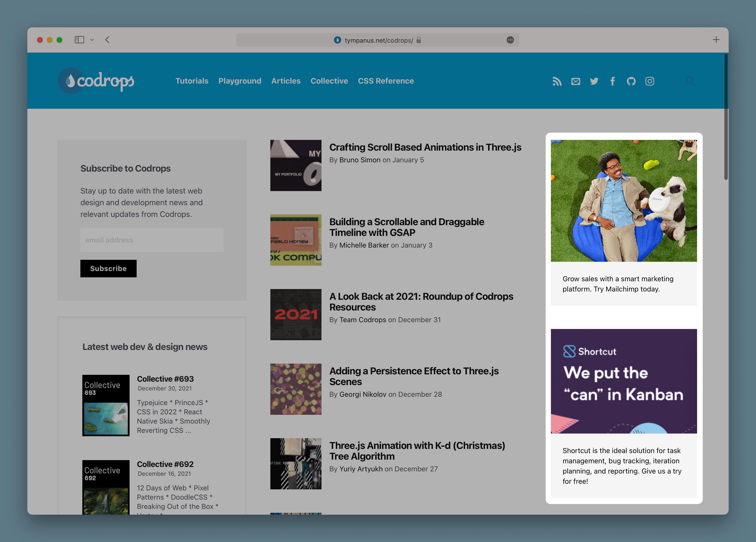This screenshot has width=756, height=542.
Task: Click the page vertical scrollbar
Action: coord(726,117)
